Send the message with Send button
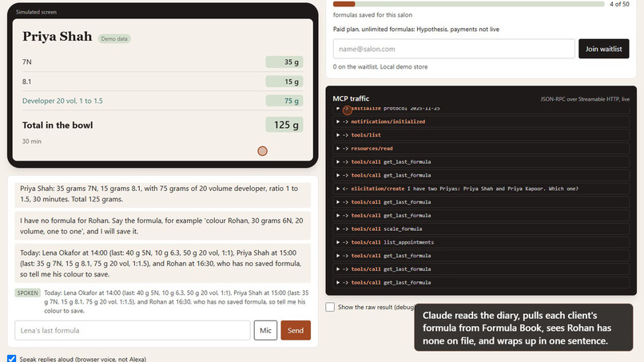Screen dimensions: 644x362 [296, 330]
